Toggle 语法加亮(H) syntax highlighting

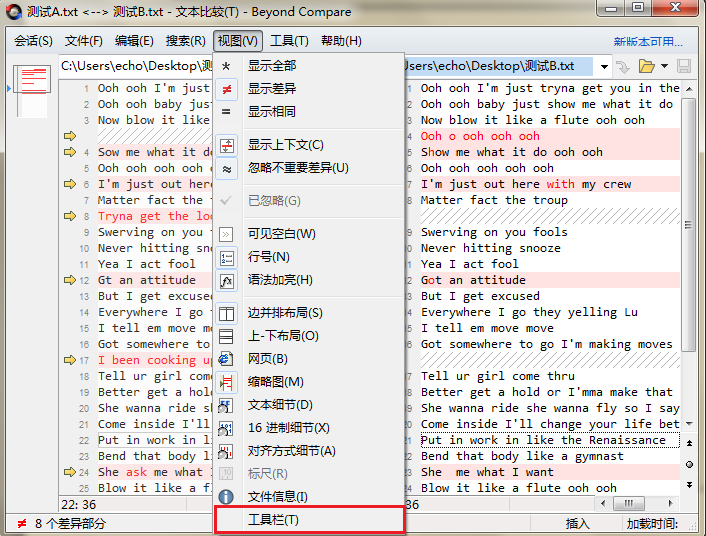[x=226, y=280]
